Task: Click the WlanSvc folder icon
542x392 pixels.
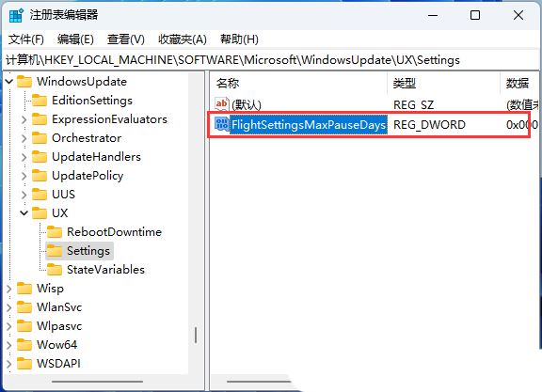Action: [24, 307]
